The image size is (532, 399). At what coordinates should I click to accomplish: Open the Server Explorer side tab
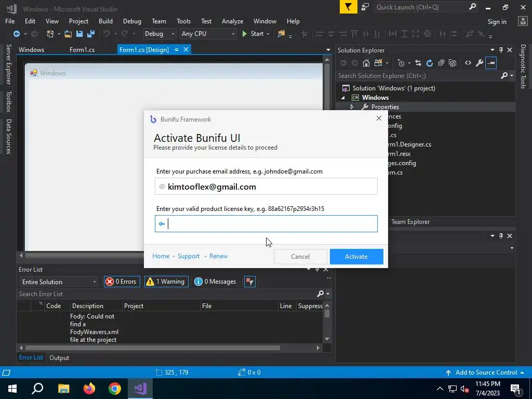[9, 64]
